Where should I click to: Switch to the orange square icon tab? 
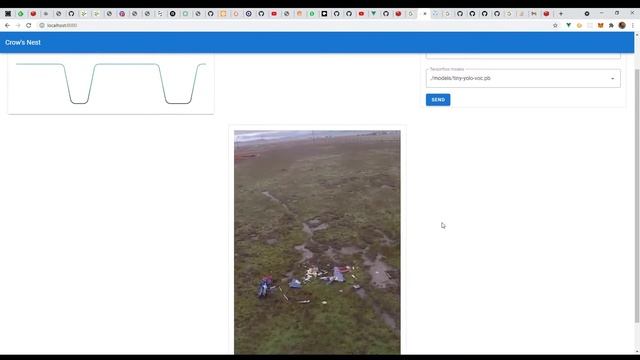point(223,13)
